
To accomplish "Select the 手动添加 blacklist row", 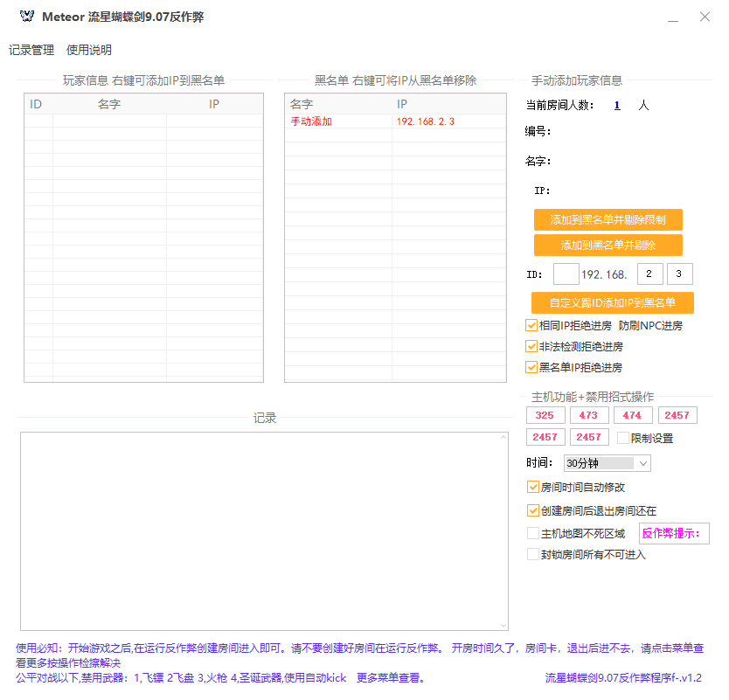I will (x=394, y=121).
